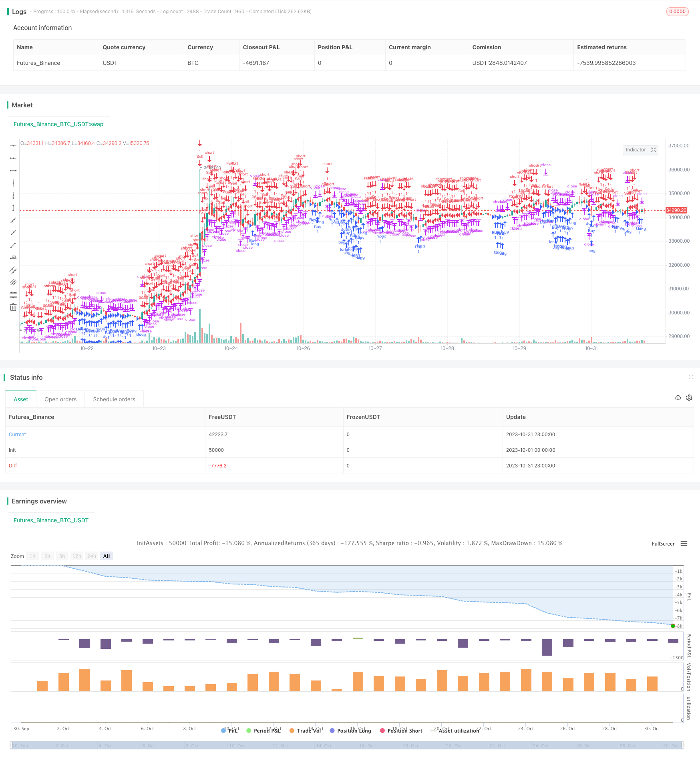Click the FullScreen button on the earnings chart
Screen dimensions: 700x761
tap(664, 544)
